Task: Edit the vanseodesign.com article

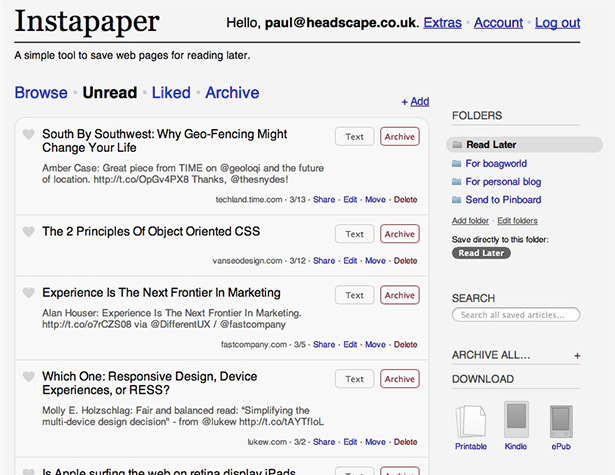Action: click(x=350, y=261)
